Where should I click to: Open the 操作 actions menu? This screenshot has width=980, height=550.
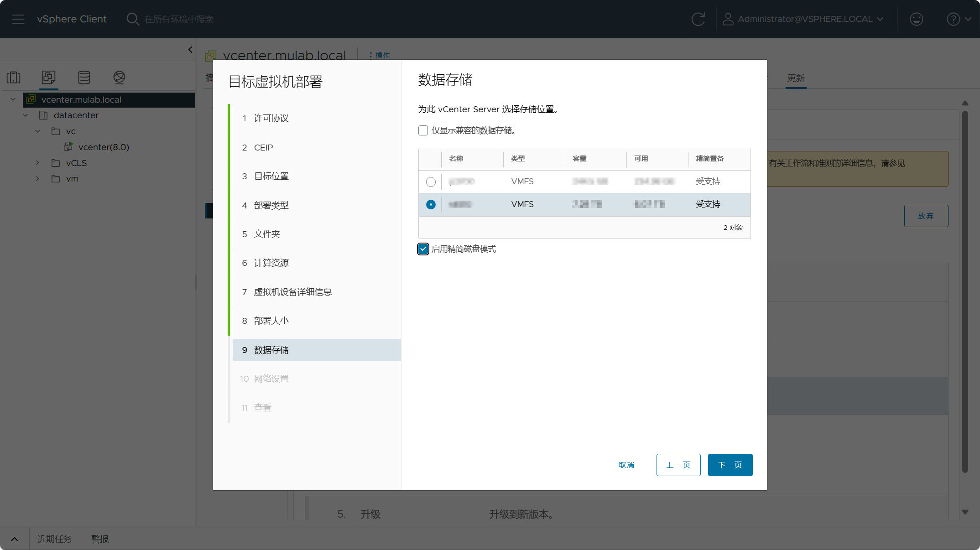click(x=380, y=55)
